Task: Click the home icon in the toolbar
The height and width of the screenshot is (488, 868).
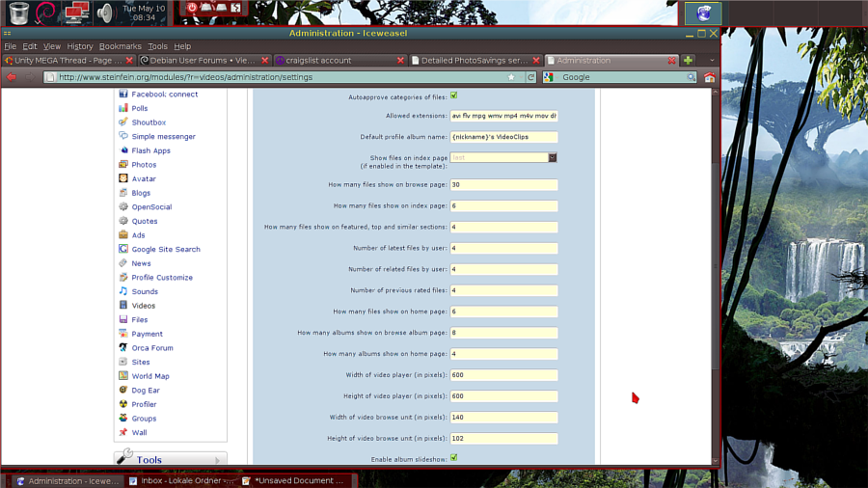Action: click(709, 77)
